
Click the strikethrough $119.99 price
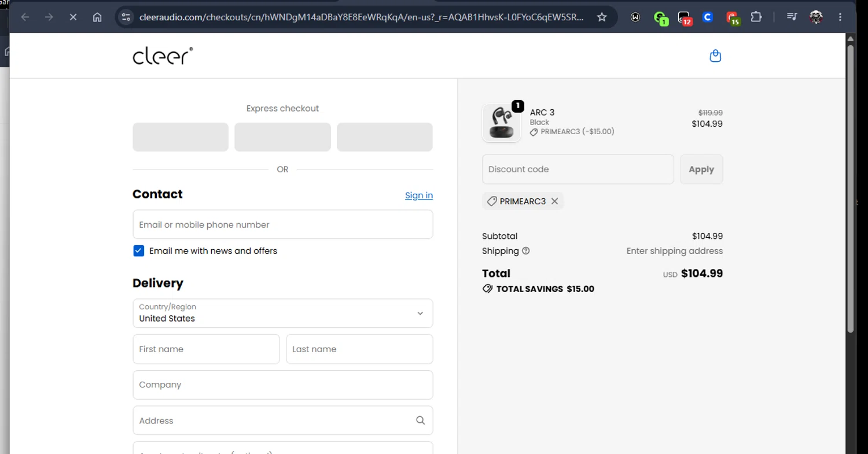(x=711, y=113)
